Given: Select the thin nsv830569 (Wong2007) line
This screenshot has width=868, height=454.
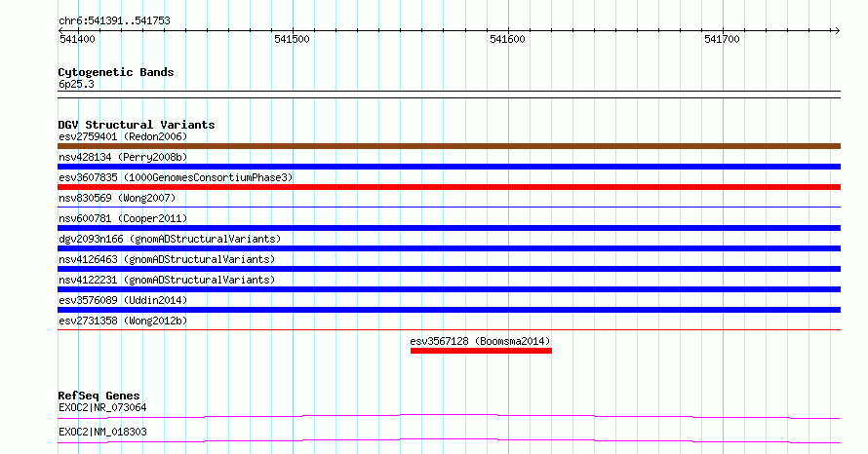Looking at the screenshot, I should click(449, 207).
